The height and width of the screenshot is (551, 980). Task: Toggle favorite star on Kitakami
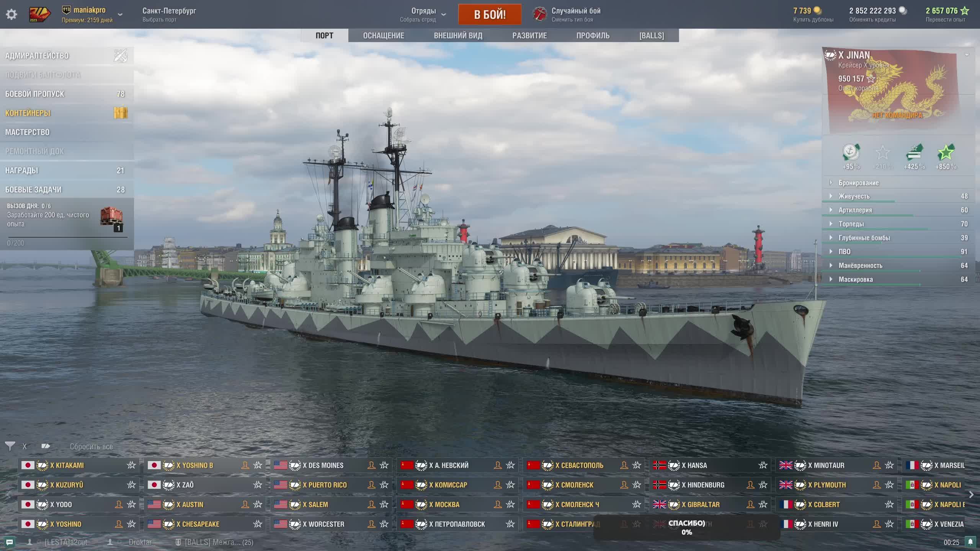[131, 465]
